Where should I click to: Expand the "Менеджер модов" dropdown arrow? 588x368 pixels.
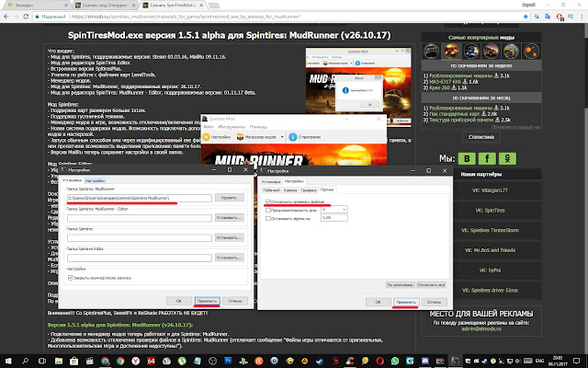pos(282,137)
